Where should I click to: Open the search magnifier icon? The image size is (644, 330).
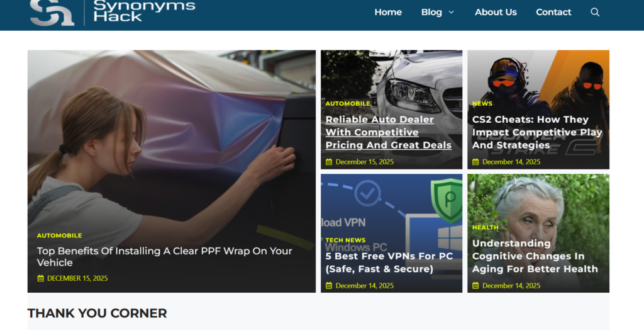pyautogui.click(x=595, y=12)
